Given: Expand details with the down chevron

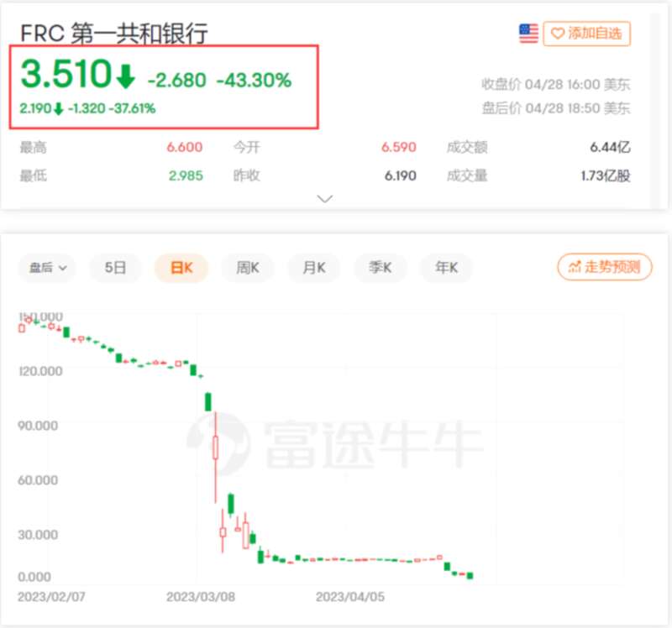Looking at the screenshot, I should coord(324,198).
